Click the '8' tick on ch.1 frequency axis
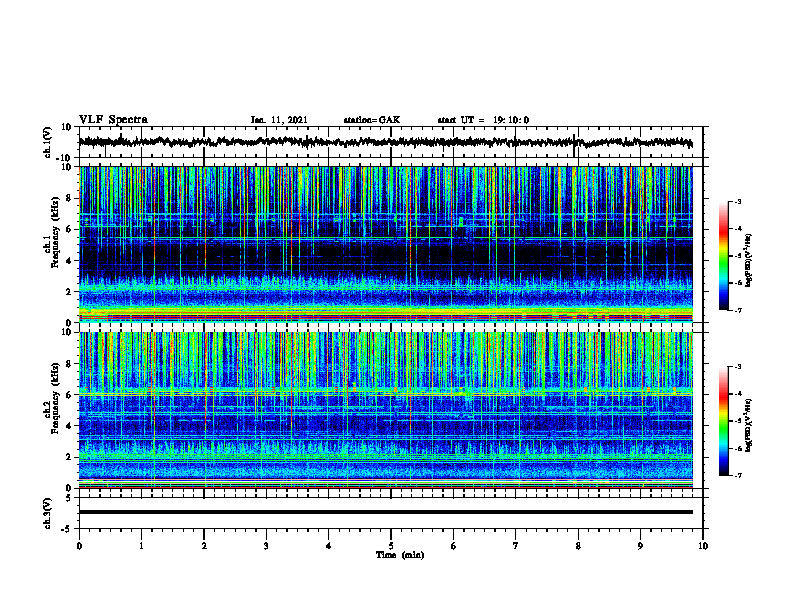Image resolution: width=792 pixels, height=612 pixels. click(68, 198)
